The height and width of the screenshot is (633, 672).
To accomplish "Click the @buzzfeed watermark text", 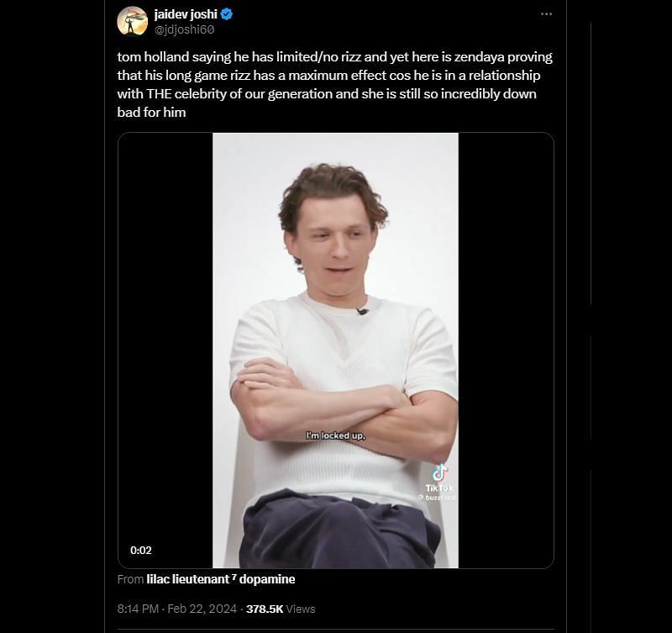I will click(437, 498).
